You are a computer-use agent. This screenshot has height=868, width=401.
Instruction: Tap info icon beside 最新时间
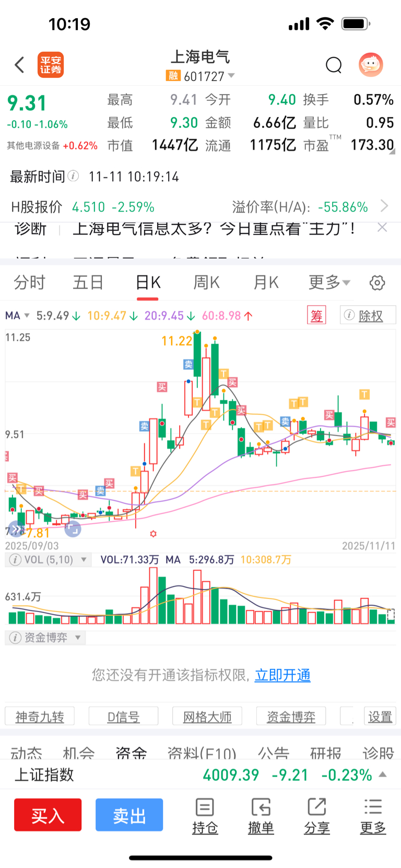74,176
